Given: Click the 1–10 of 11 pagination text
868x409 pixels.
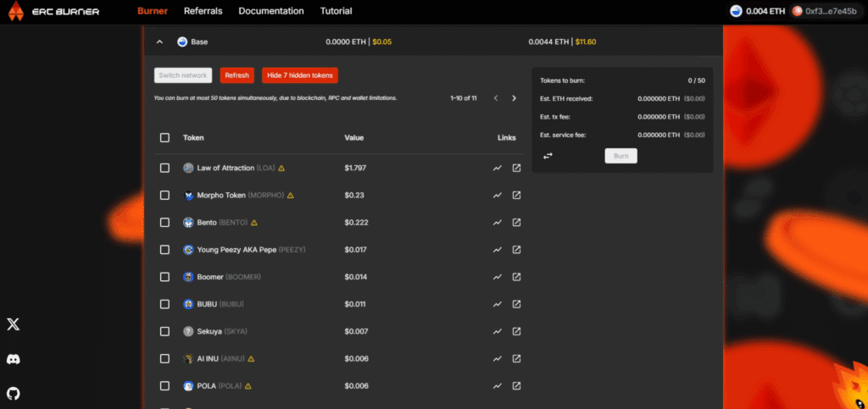Looking at the screenshot, I should pos(464,98).
